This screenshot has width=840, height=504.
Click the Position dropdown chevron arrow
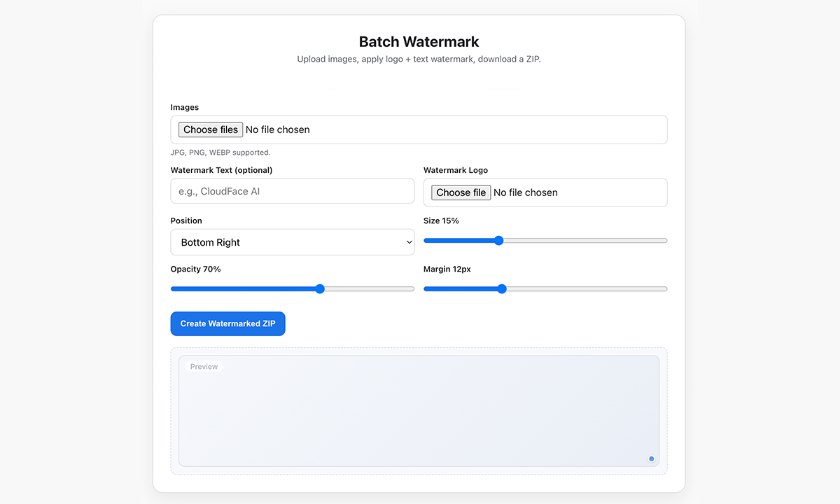pos(409,241)
